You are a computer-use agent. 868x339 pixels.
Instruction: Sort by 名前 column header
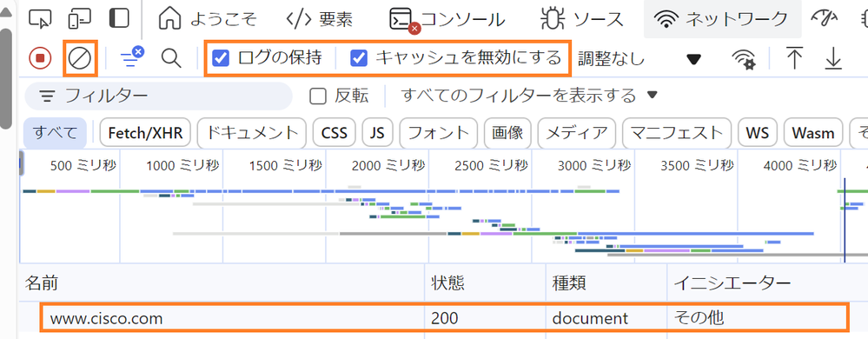coord(222,283)
